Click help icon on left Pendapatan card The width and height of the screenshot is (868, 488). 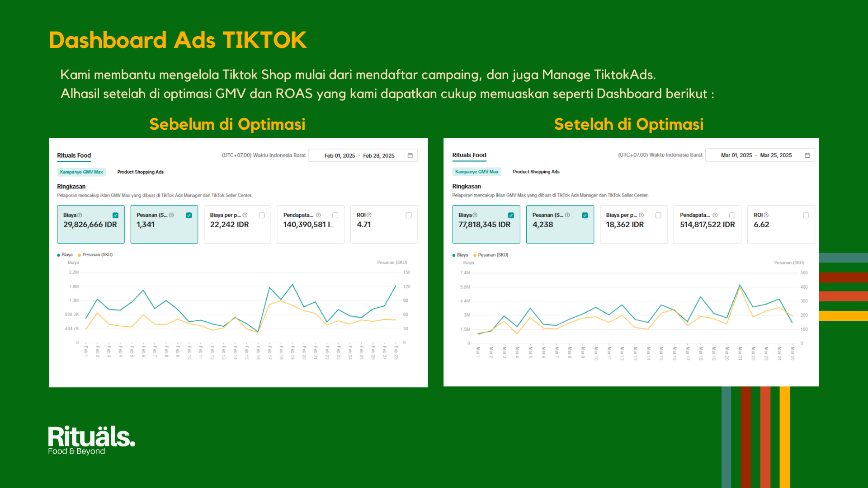(x=318, y=215)
